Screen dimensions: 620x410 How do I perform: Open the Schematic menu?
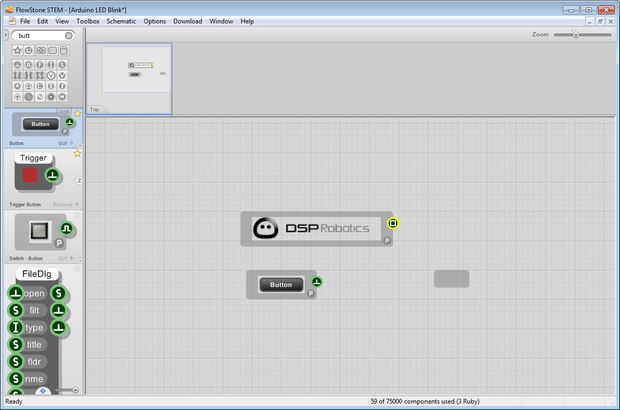pyautogui.click(x=121, y=21)
